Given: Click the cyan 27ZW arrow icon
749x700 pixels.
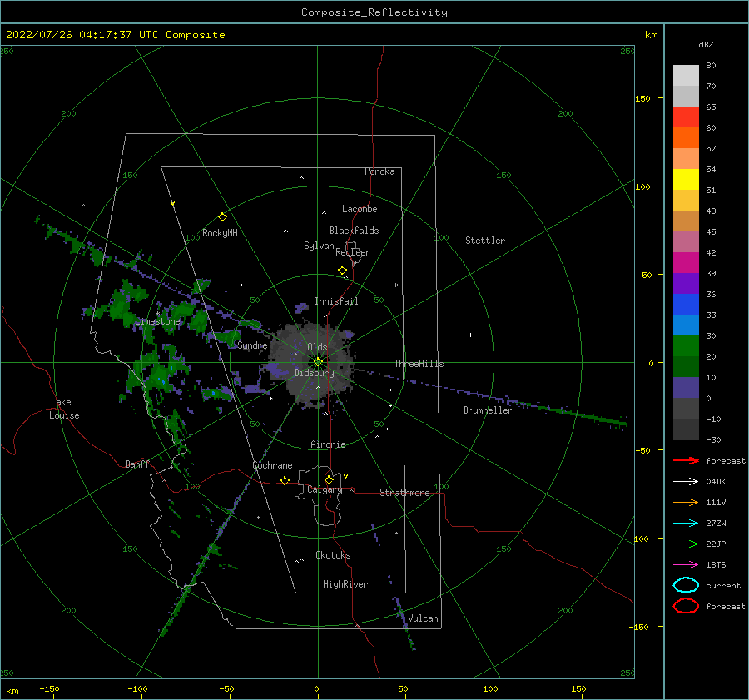Looking at the screenshot, I should coord(686,523).
